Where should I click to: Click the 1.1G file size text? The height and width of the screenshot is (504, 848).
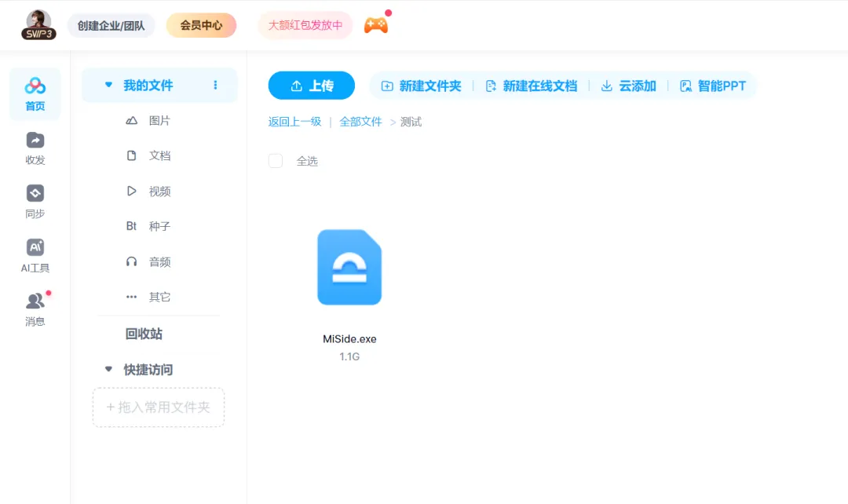click(349, 356)
